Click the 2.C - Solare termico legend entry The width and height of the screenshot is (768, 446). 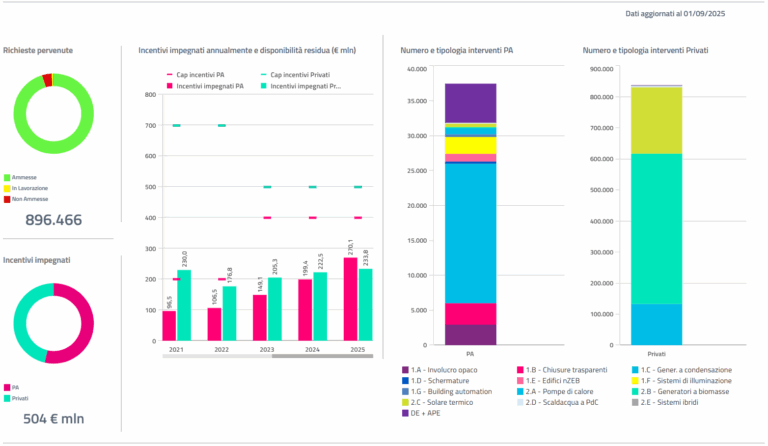(438, 402)
